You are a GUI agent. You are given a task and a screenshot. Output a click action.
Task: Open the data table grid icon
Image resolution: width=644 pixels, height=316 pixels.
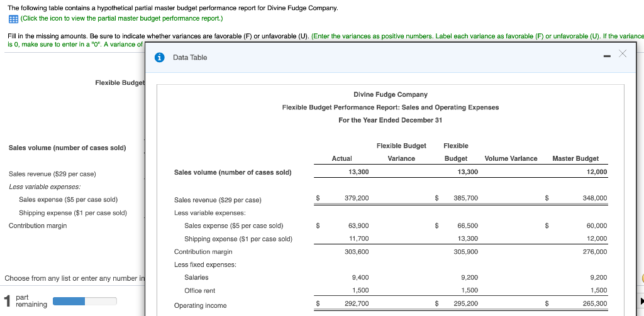[x=13, y=19]
